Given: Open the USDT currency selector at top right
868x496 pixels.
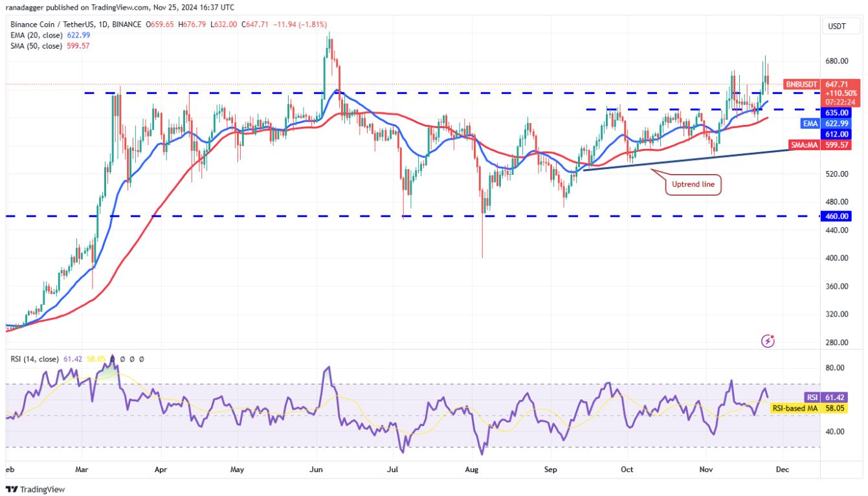Looking at the screenshot, I should (838, 27).
